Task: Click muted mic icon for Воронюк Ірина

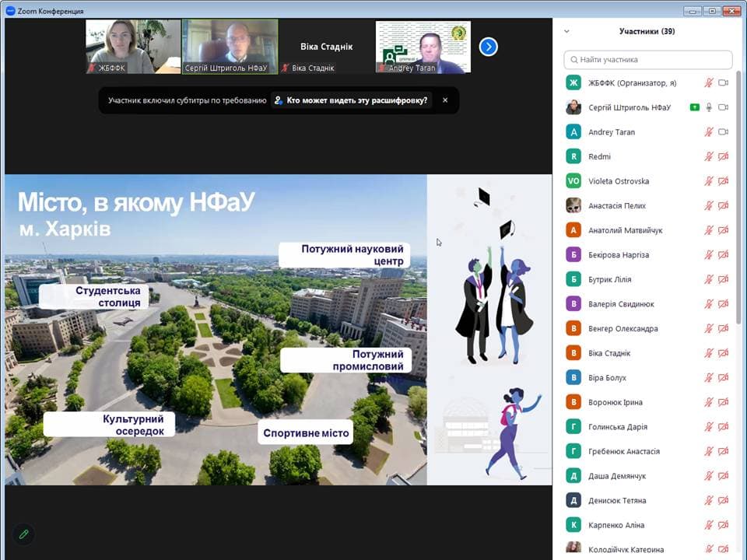Action: 709,402
